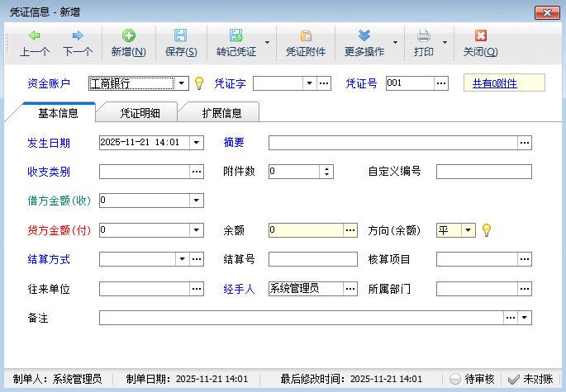Click the 转记凭证 toolbar icon
Viewport: 566px width, 392px height.
click(236, 36)
